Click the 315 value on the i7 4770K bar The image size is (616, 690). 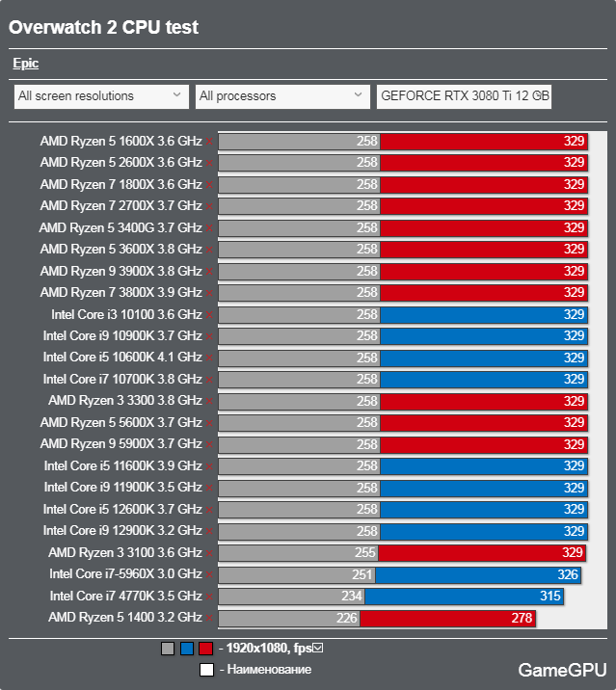point(550,596)
